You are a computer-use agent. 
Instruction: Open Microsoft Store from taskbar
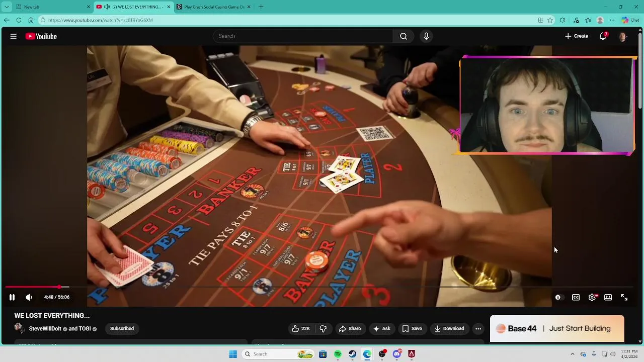tap(323, 354)
